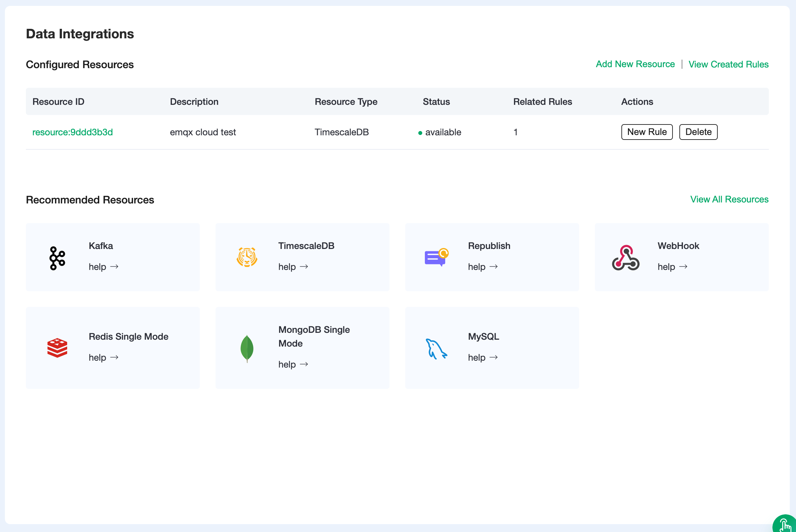Screen dimensions: 796x532
Task: Select the MySQL card title
Action: point(483,336)
